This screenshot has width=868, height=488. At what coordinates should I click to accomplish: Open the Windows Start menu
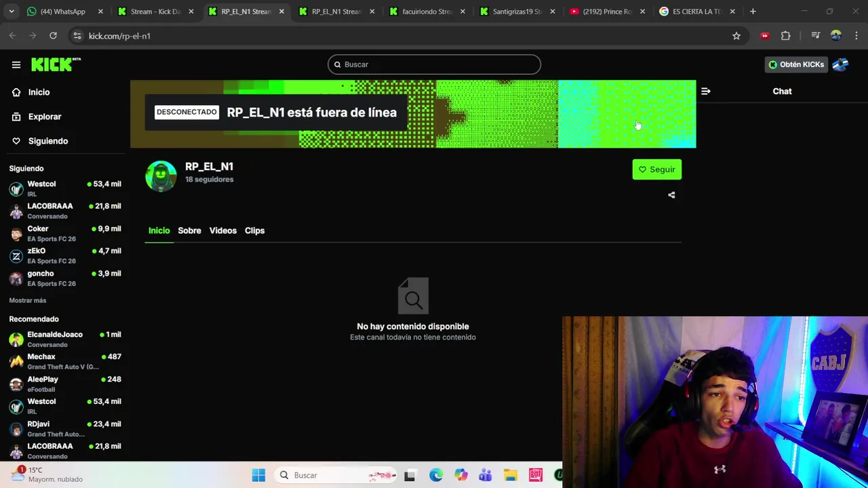click(x=258, y=475)
